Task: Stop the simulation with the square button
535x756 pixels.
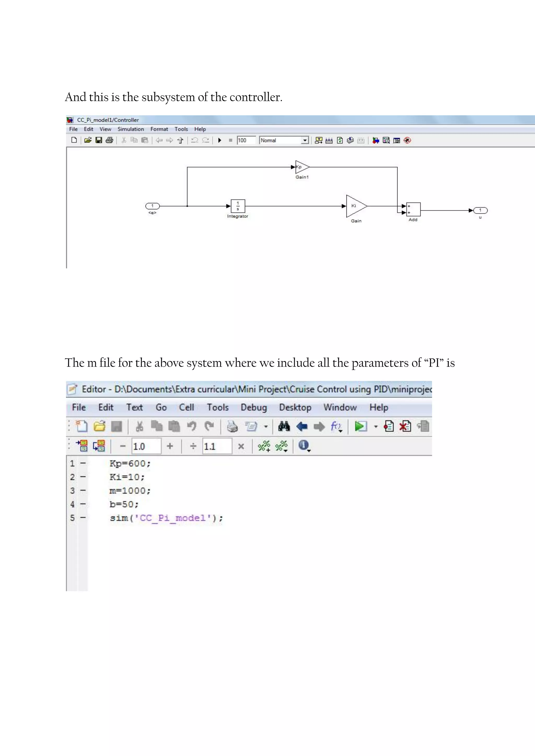Action: (231, 140)
